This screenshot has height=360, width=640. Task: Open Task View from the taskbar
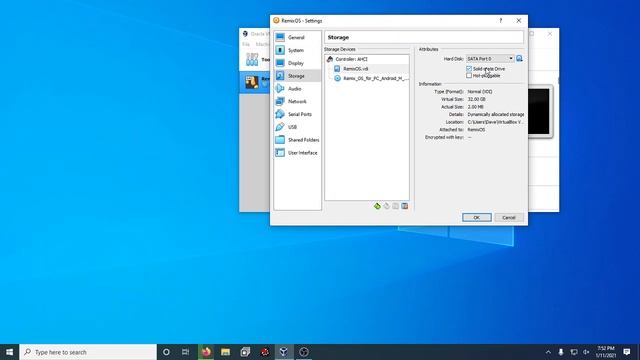click(186, 352)
